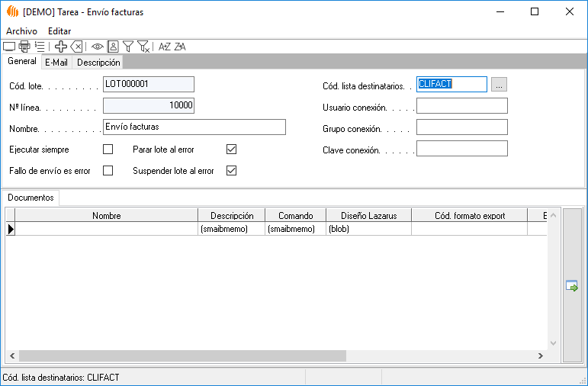588x386 pixels.
Task: Open the Archivo menu
Action: coord(21,31)
